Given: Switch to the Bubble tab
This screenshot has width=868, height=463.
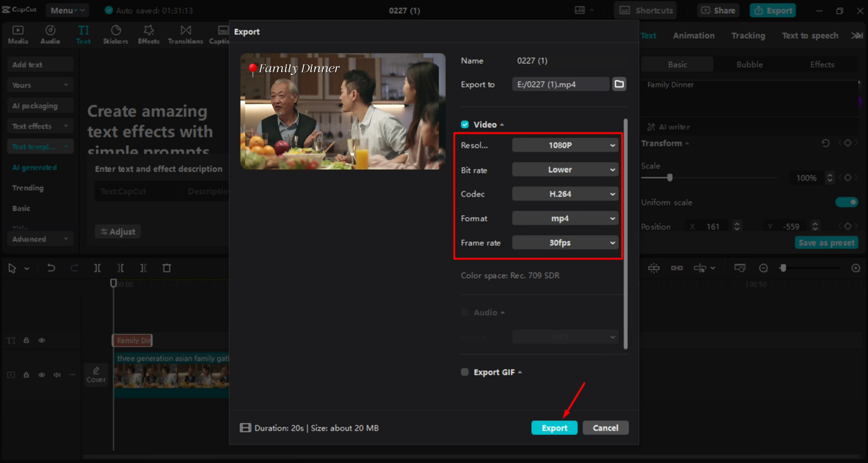Looking at the screenshot, I should (x=749, y=64).
